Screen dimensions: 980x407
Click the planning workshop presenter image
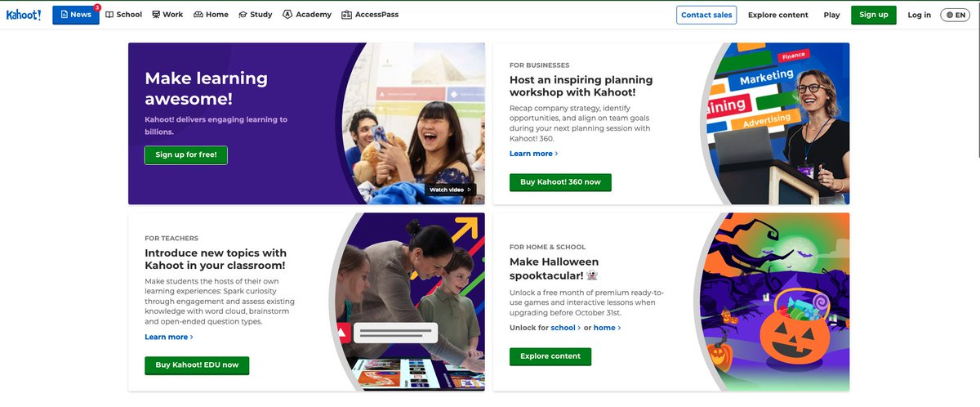774,123
